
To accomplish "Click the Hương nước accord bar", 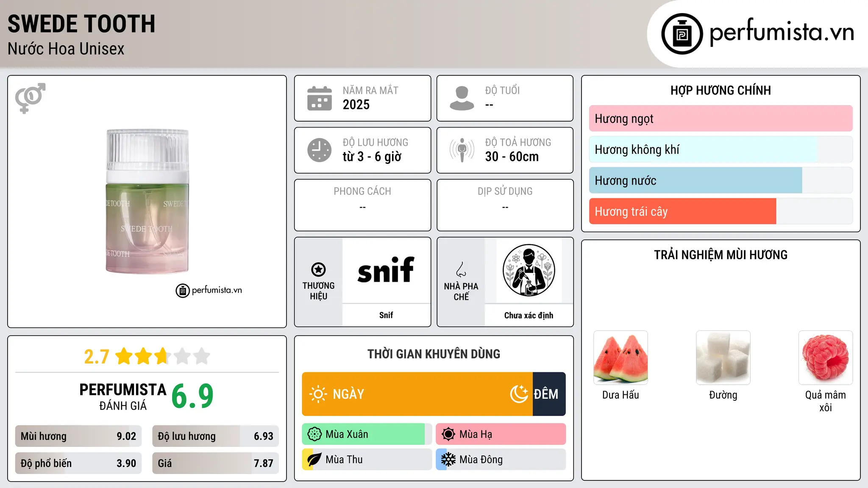I will click(721, 180).
